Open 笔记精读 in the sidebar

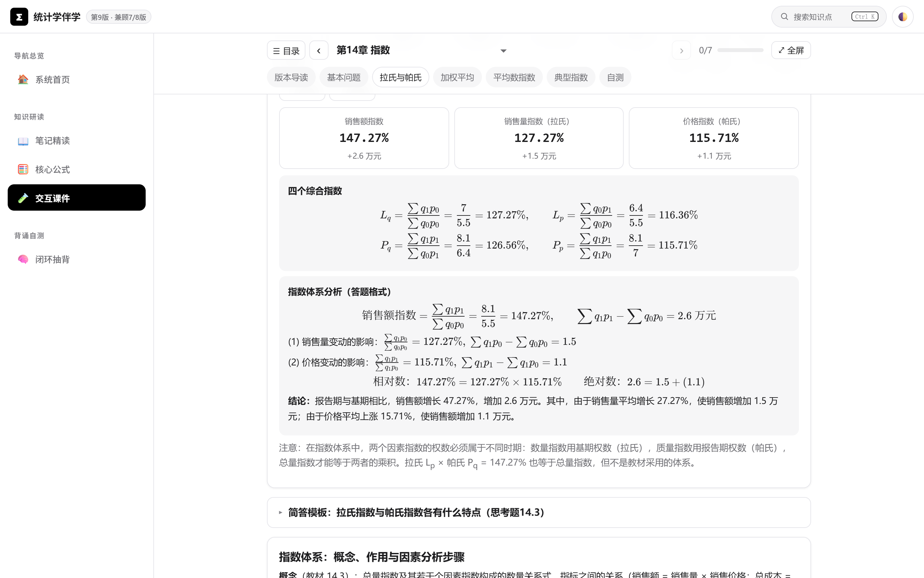tap(76, 141)
